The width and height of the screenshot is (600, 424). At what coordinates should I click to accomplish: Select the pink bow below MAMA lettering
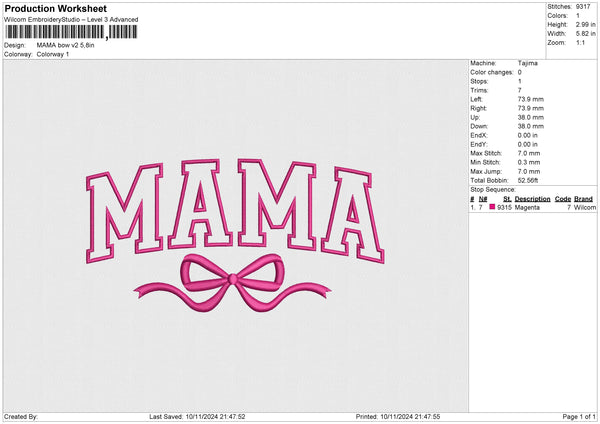tap(232, 283)
